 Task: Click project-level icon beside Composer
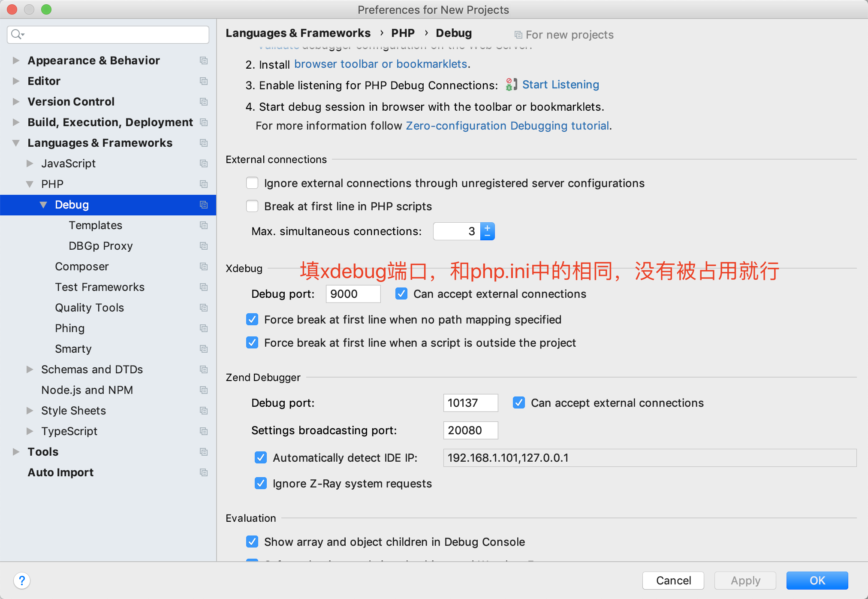(x=204, y=266)
